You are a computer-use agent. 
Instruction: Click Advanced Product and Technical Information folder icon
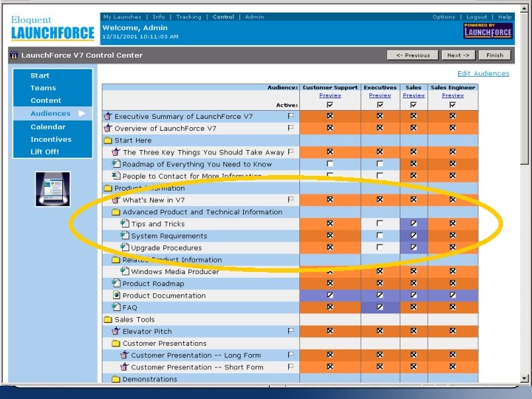tap(116, 212)
